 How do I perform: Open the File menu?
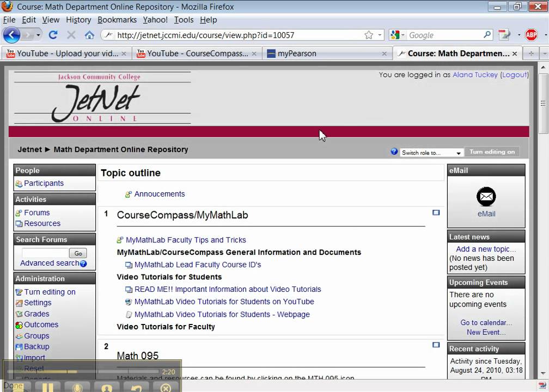pyautogui.click(x=9, y=20)
